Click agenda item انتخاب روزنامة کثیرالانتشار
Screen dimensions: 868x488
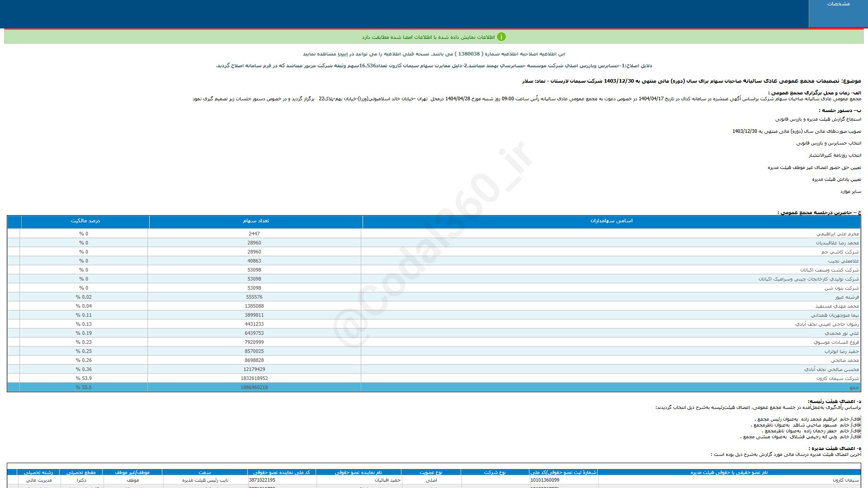(x=835, y=155)
